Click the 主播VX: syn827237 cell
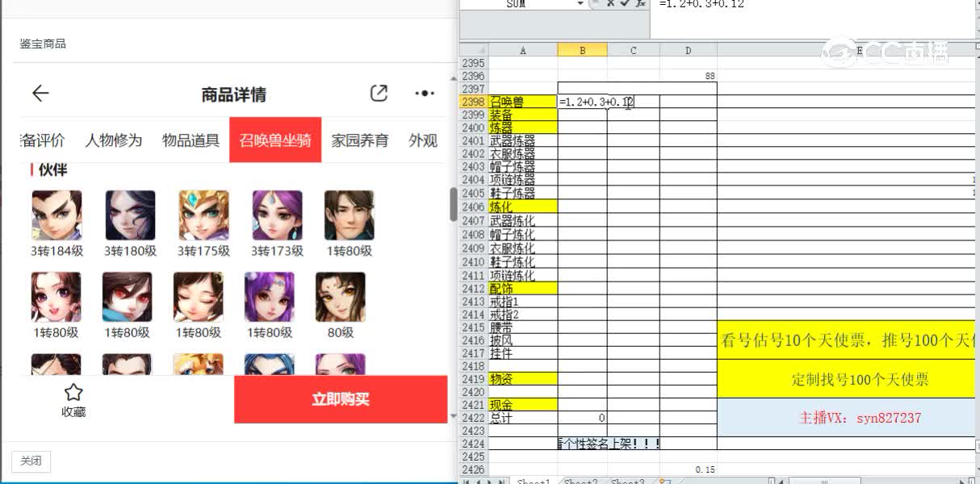980x484 pixels. pyautogui.click(x=848, y=418)
